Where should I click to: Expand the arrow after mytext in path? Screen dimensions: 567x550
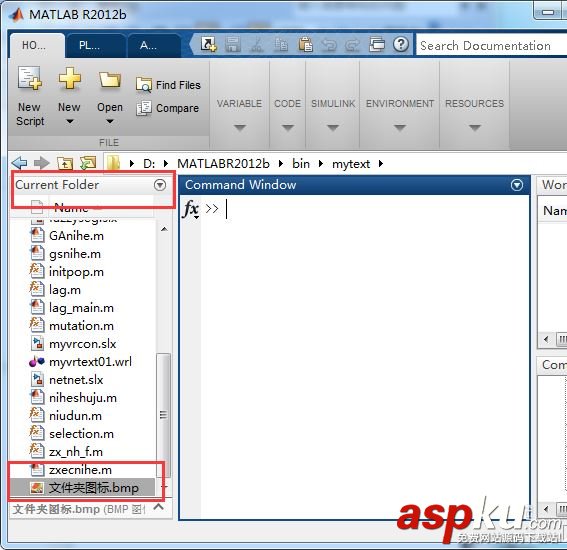click(381, 164)
